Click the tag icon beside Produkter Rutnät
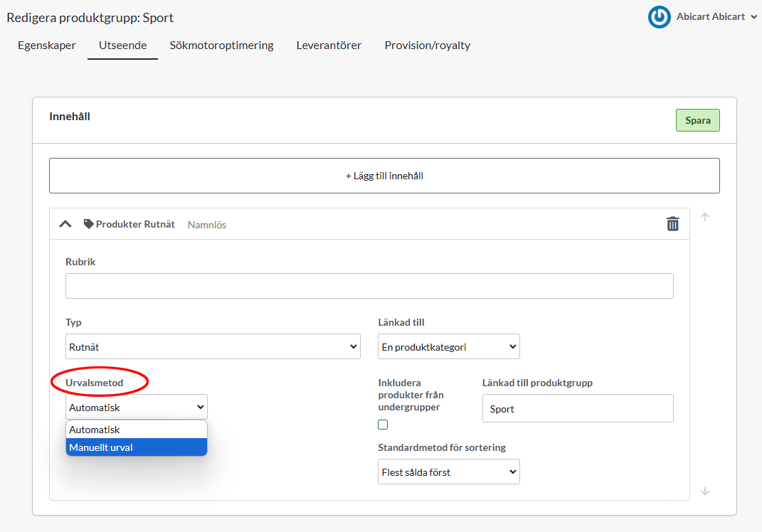 click(x=88, y=224)
